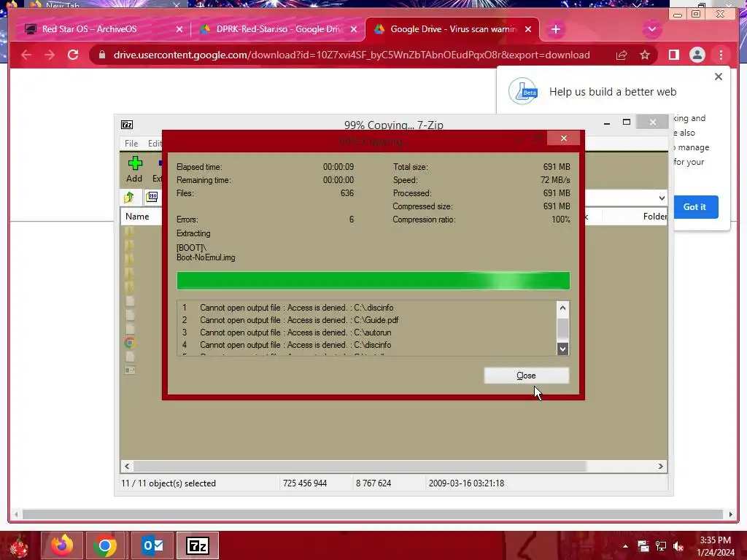This screenshot has height=560, width=747.
Task: Open Outlook from the taskbar
Action: click(x=152, y=545)
